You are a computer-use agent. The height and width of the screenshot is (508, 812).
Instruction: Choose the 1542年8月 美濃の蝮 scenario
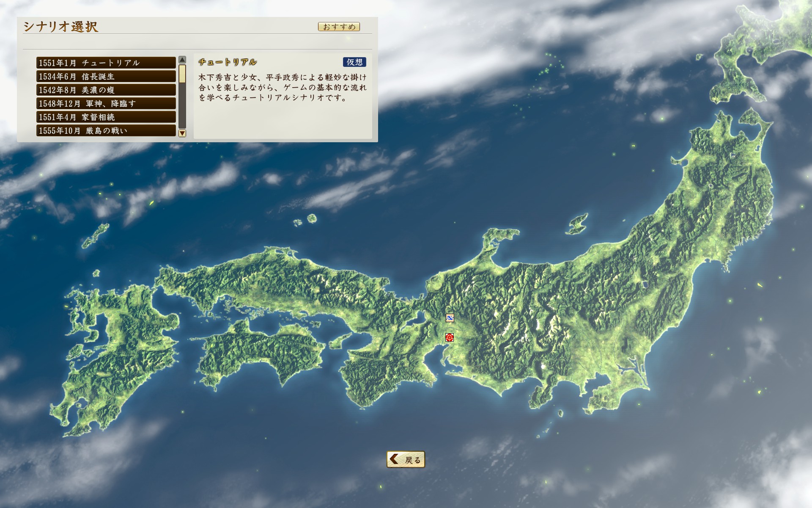106,90
